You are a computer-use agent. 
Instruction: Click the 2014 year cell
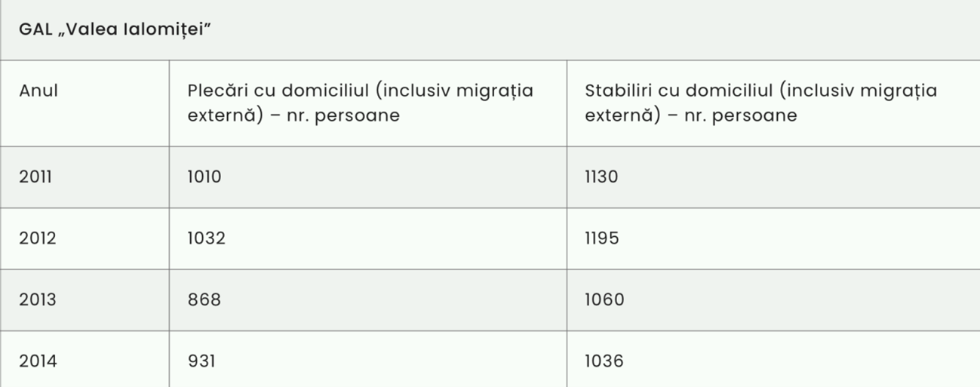coord(38,361)
